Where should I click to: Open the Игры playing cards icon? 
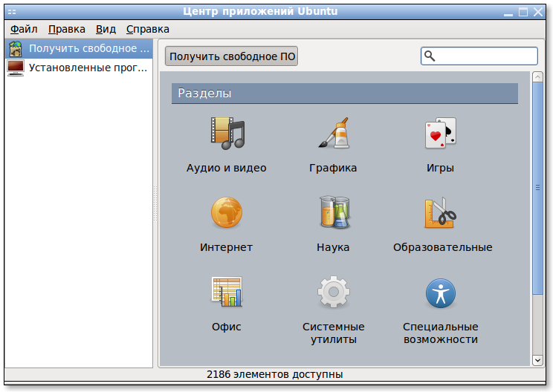tap(441, 133)
